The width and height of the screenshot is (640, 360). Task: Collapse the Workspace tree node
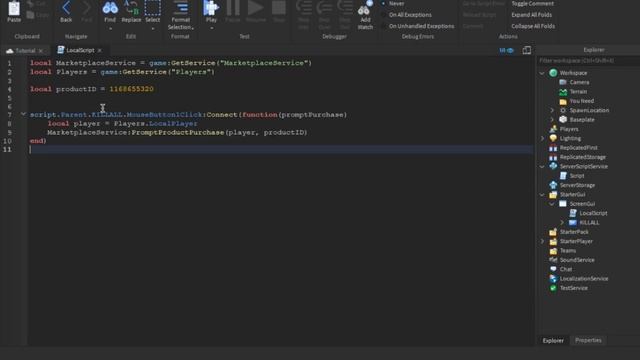pos(542,73)
